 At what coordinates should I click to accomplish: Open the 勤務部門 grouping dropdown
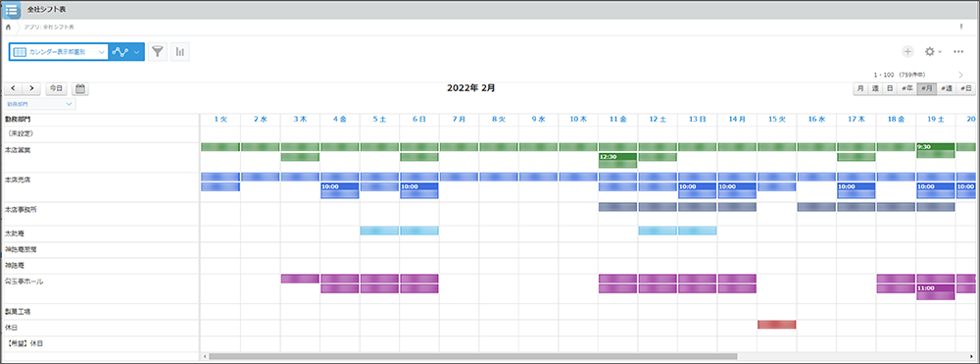click(39, 104)
